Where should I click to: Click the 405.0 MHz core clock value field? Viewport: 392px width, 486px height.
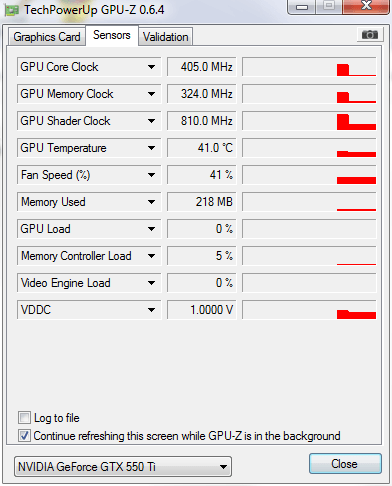(202, 67)
